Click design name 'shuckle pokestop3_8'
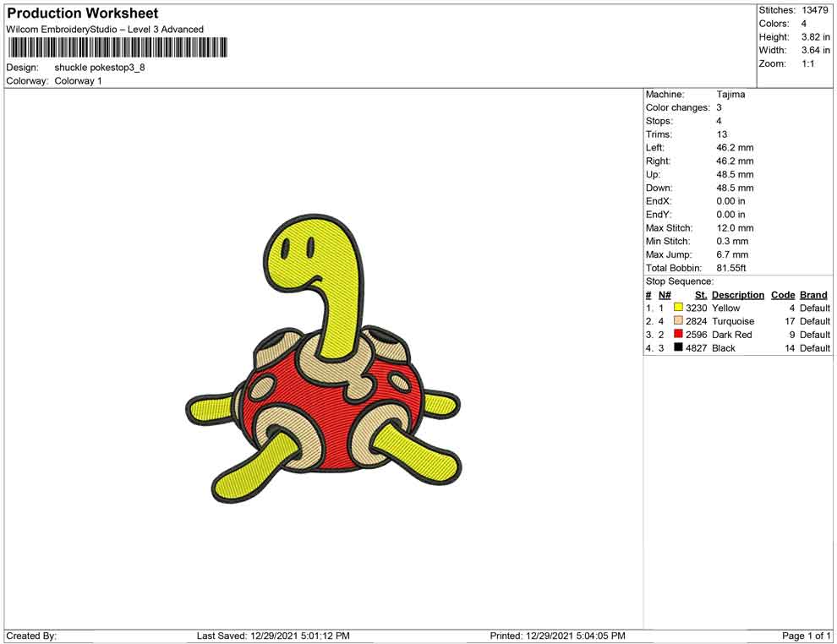 100,68
